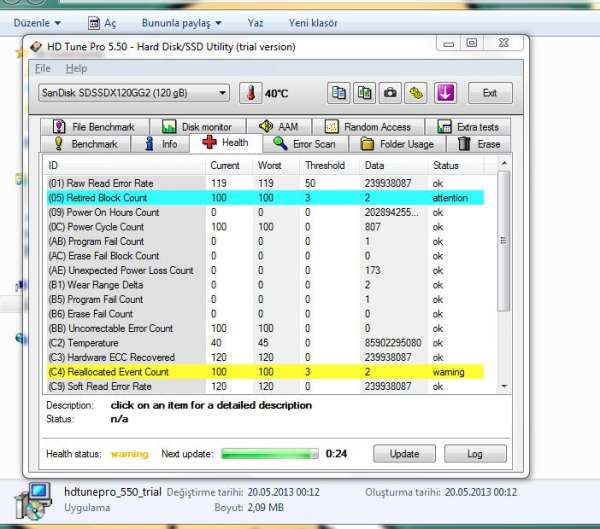Open the Folder Usage tab
600x529 pixels.
point(397,144)
